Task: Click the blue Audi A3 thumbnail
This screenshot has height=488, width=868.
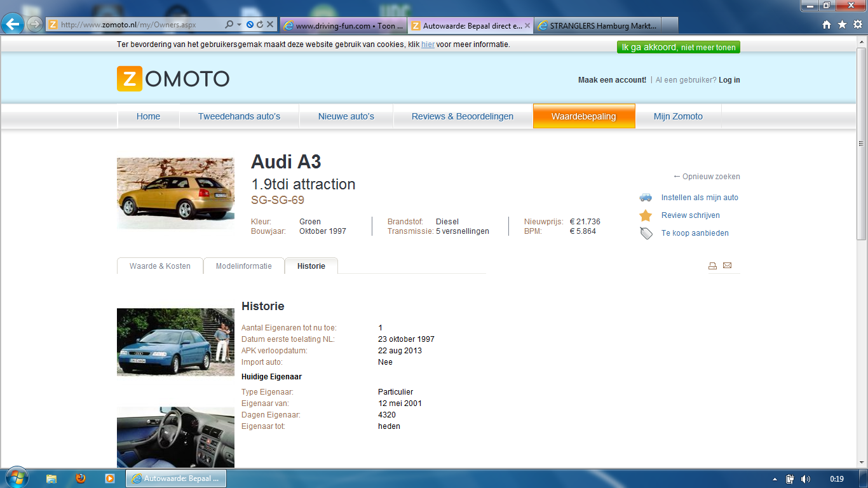Action: (x=175, y=342)
